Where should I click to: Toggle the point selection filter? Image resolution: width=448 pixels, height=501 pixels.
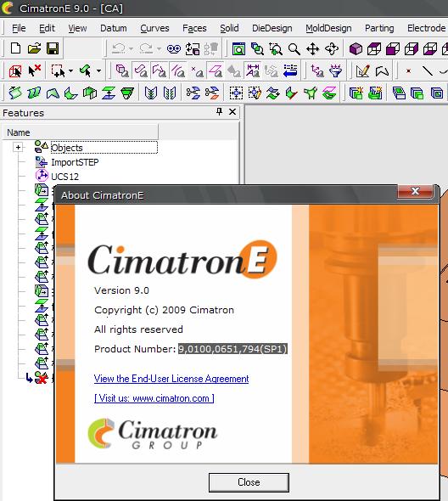pyautogui.click(x=197, y=71)
